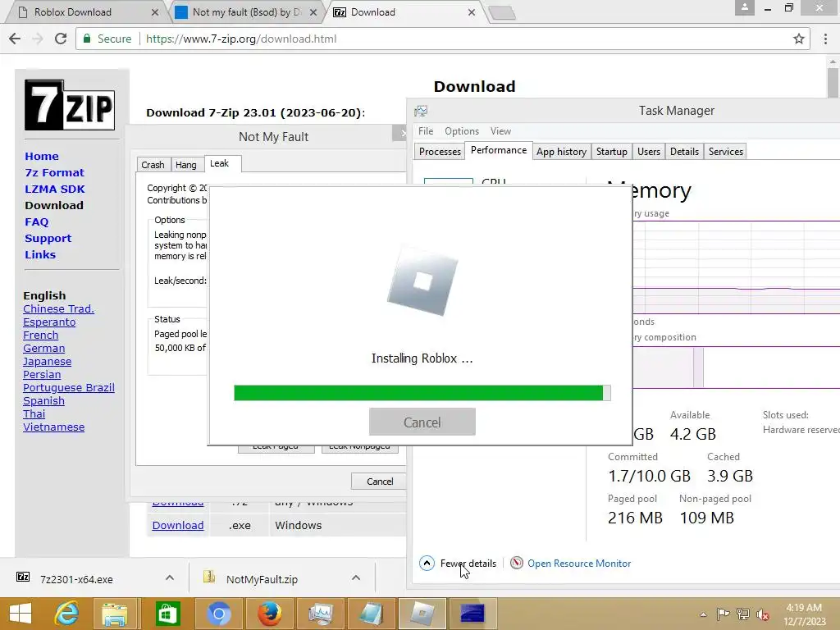The width and height of the screenshot is (840, 630).
Task: Click Cancel in Not My Fault window
Action: (x=380, y=481)
